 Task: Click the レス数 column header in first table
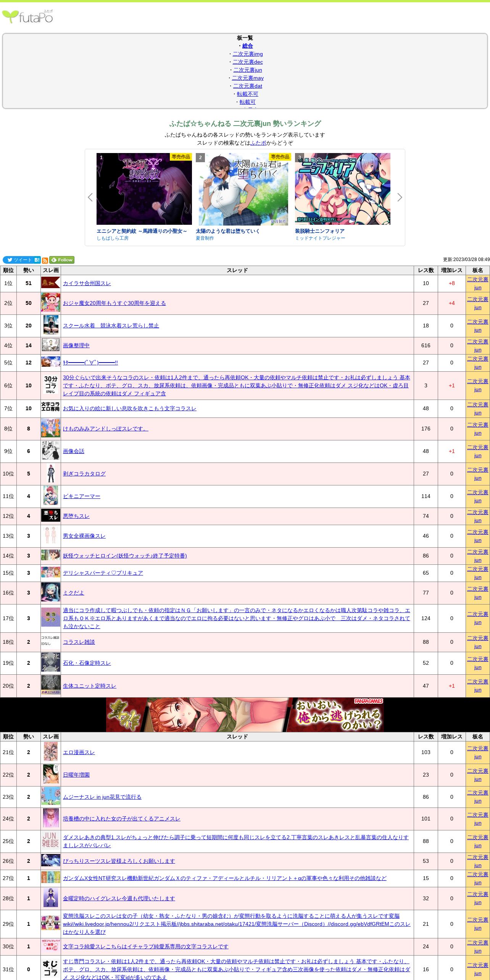pyautogui.click(x=426, y=270)
